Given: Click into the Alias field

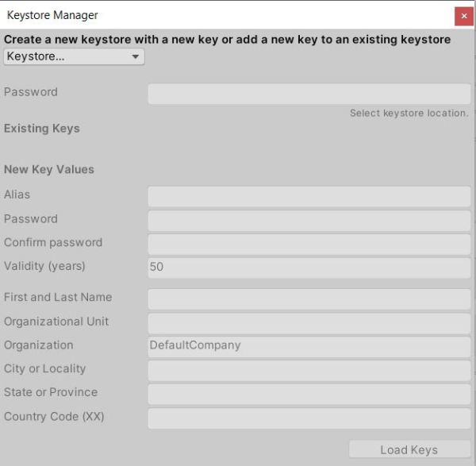Looking at the screenshot, I should click(x=309, y=195).
